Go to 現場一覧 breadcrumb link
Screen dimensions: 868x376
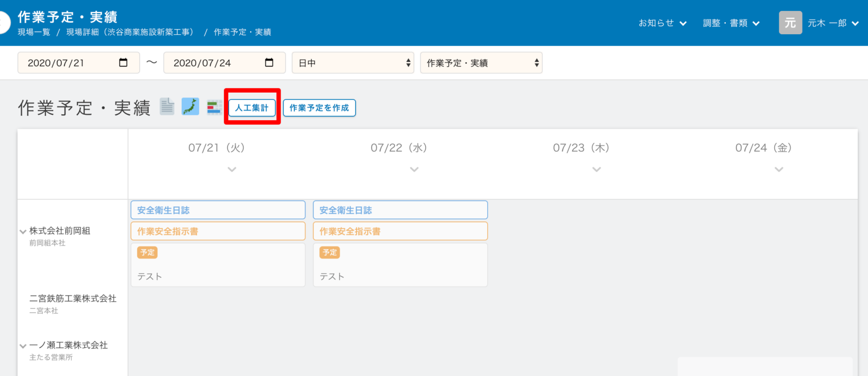[x=34, y=32]
